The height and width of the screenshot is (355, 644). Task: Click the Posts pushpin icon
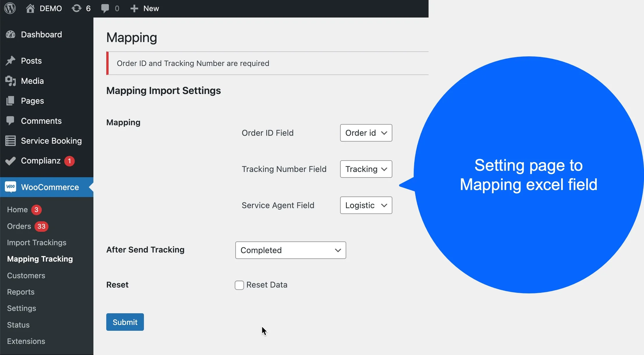pyautogui.click(x=11, y=61)
